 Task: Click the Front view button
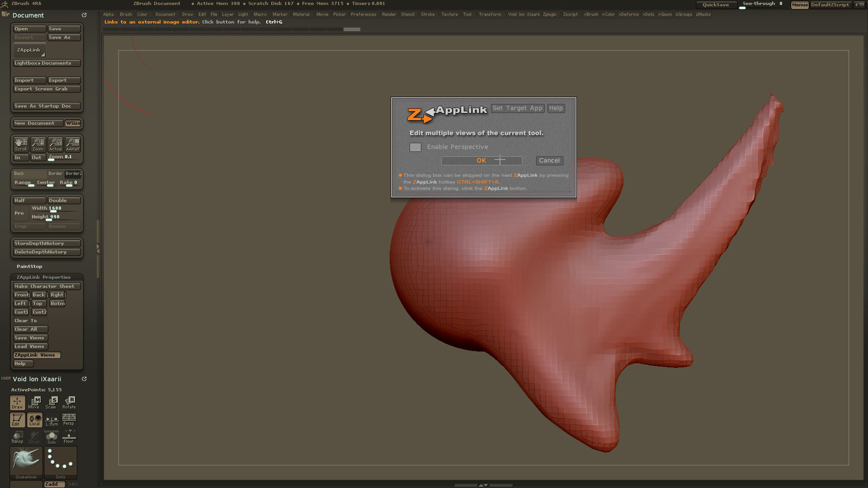pyautogui.click(x=21, y=295)
